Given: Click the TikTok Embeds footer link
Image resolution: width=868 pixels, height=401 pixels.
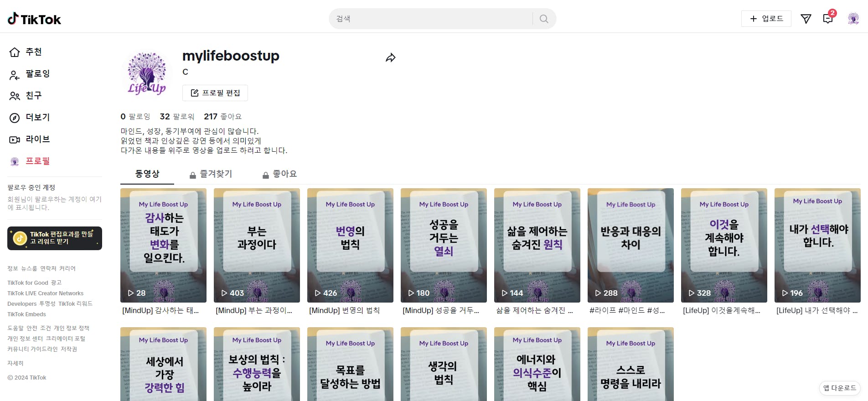Looking at the screenshot, I should coord(26,314).
